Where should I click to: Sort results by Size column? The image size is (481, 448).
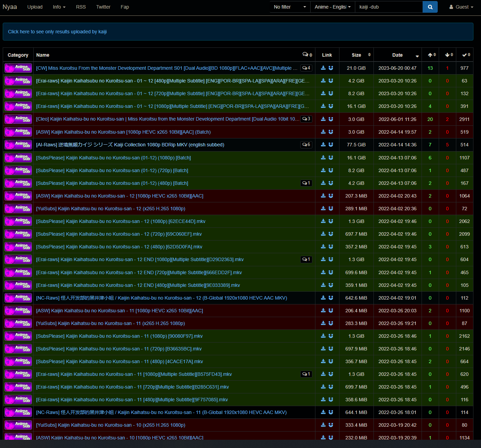coord(356,55)
